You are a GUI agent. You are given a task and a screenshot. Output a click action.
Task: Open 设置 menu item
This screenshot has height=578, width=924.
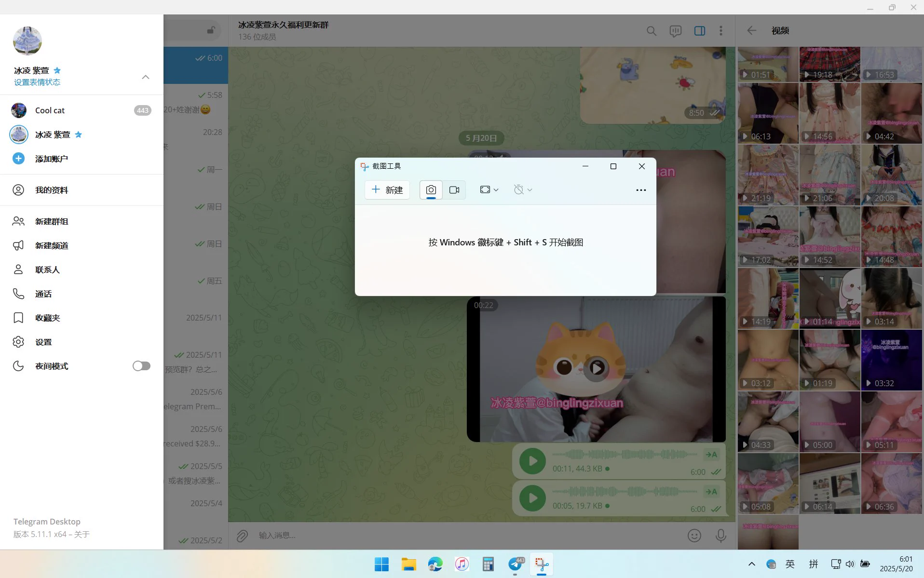tap(82, 342)
